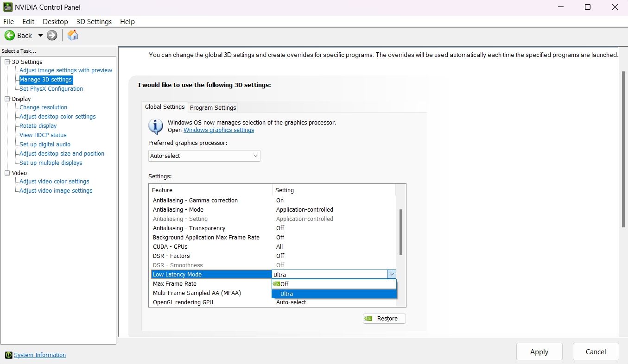Click the Feature column header

coord(211,190)
